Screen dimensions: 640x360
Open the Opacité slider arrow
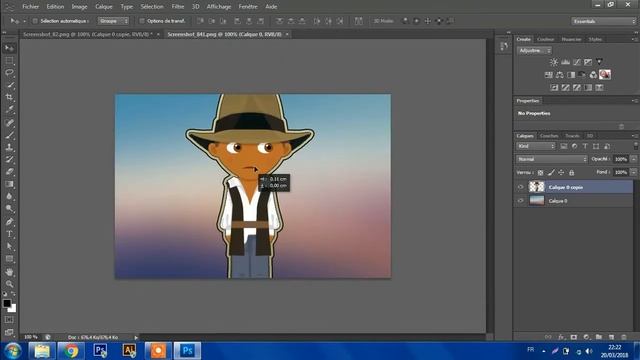[x=633, y=159]
